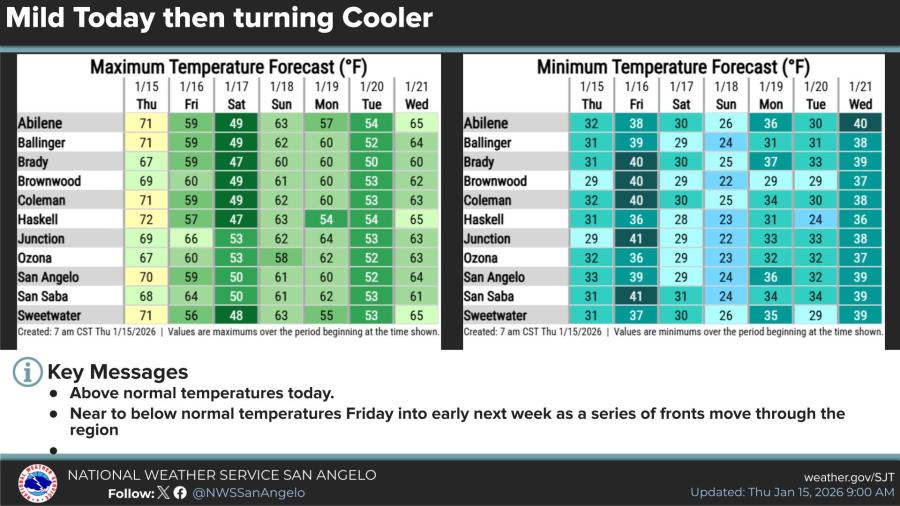Open the X (Twitter) icon in footer

coord(163,492)
